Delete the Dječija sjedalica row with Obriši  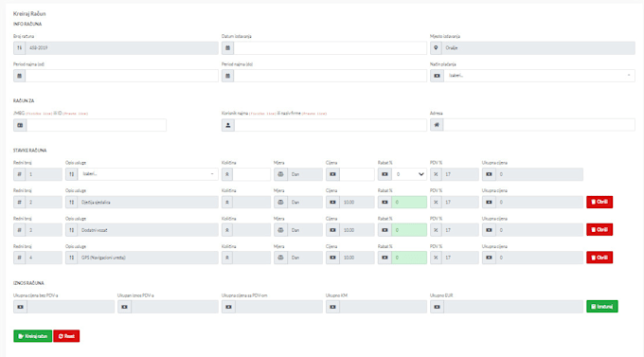tap(599, 202)
